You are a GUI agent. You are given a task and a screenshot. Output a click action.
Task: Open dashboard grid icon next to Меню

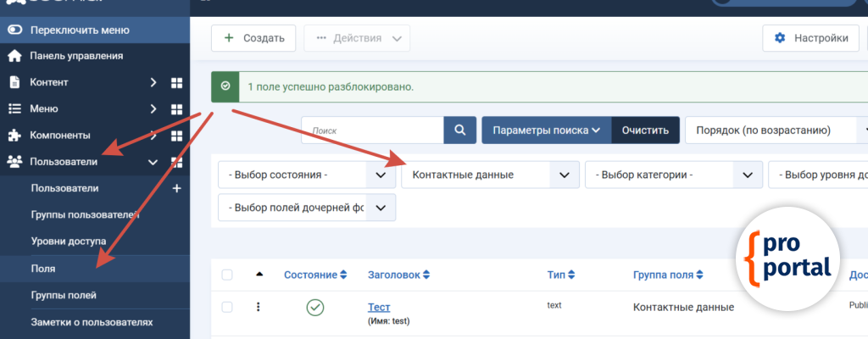[177, 109]
